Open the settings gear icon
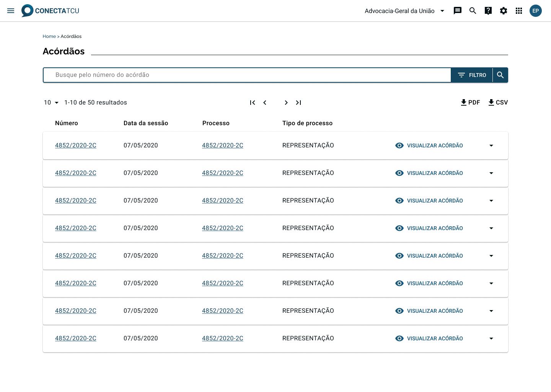Image resolution: width=551 pixels, height=392 pixels. tap(503, 11)
